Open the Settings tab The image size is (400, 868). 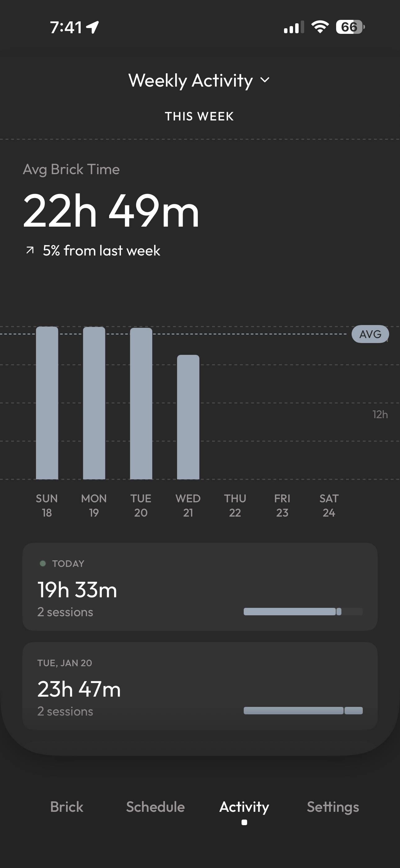coord(333,807)
